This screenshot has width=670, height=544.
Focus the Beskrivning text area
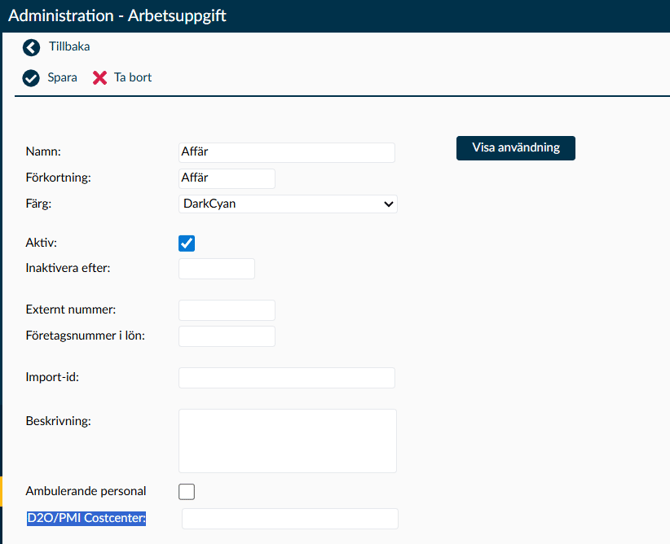(x=287, y=440)
